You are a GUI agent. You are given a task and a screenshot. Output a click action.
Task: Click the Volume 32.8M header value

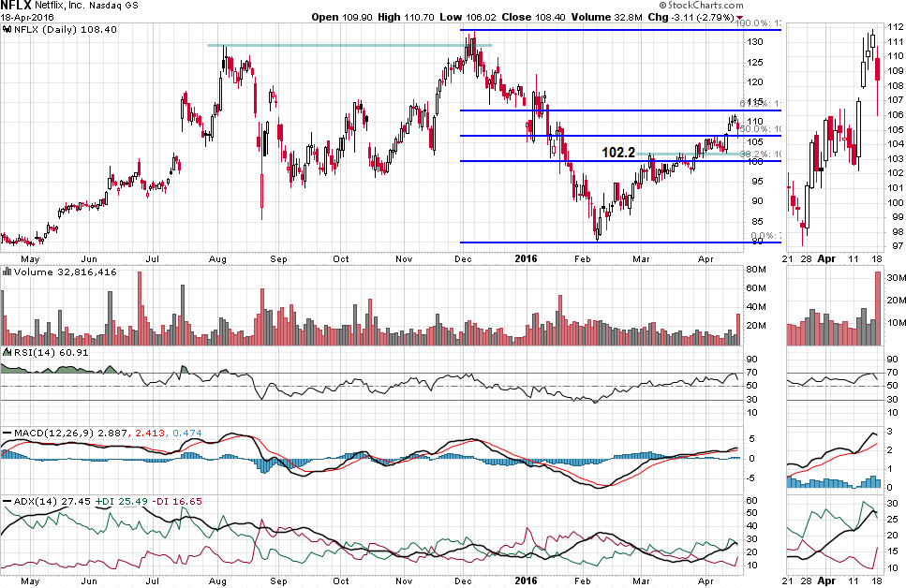[x=607, y=18]
